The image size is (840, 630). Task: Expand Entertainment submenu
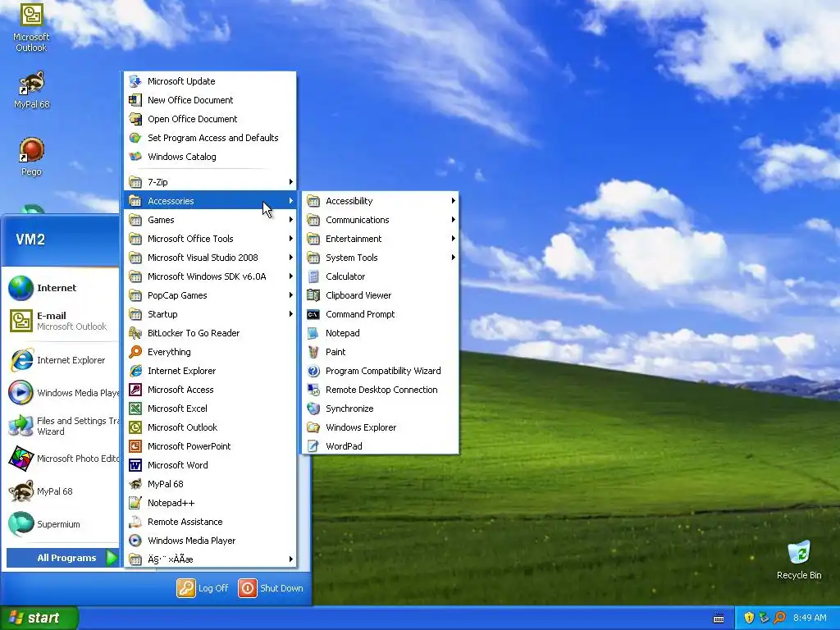[381, 239]
